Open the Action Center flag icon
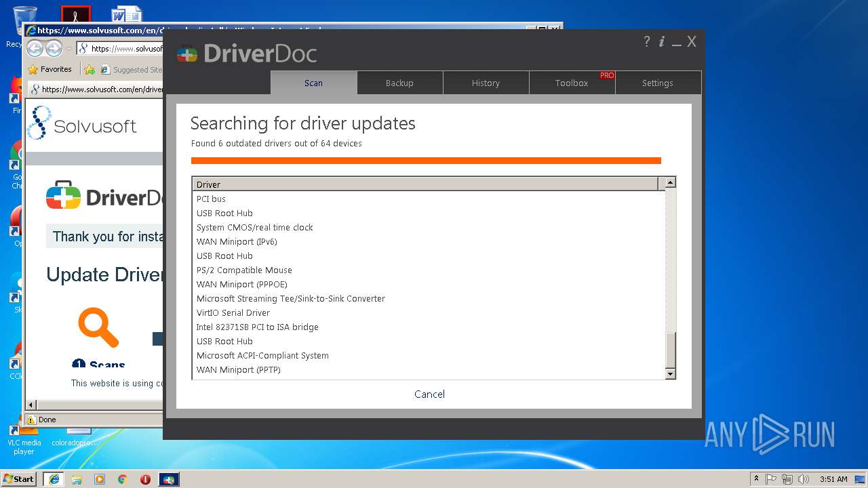868x488 pixels. [771, 479]
